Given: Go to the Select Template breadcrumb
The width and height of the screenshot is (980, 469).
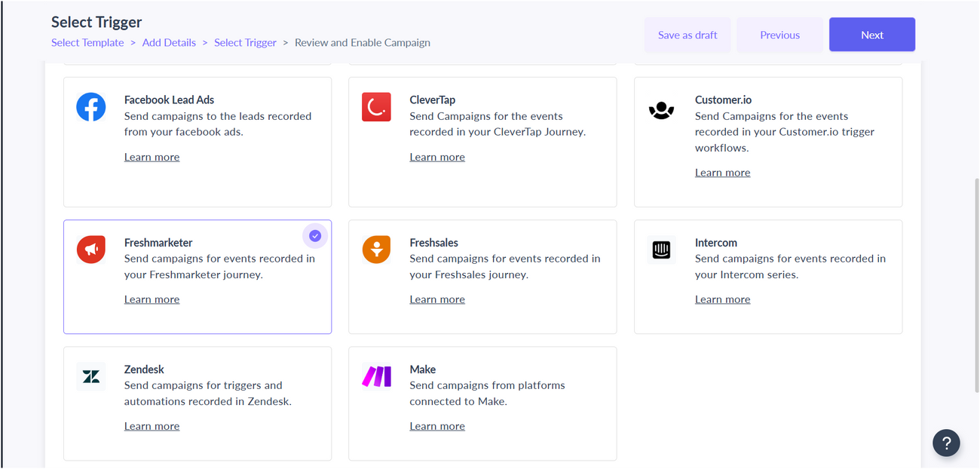Looking at the screenshot, I should pos(87,42).
